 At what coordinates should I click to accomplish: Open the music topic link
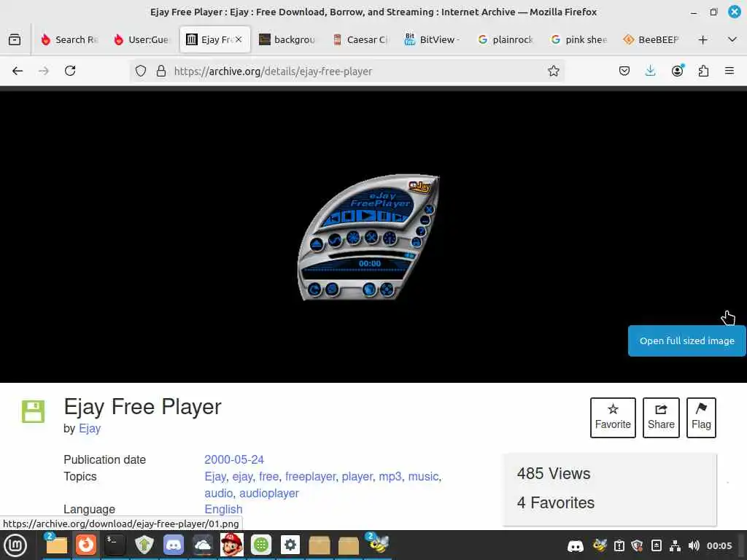point(423,476)
